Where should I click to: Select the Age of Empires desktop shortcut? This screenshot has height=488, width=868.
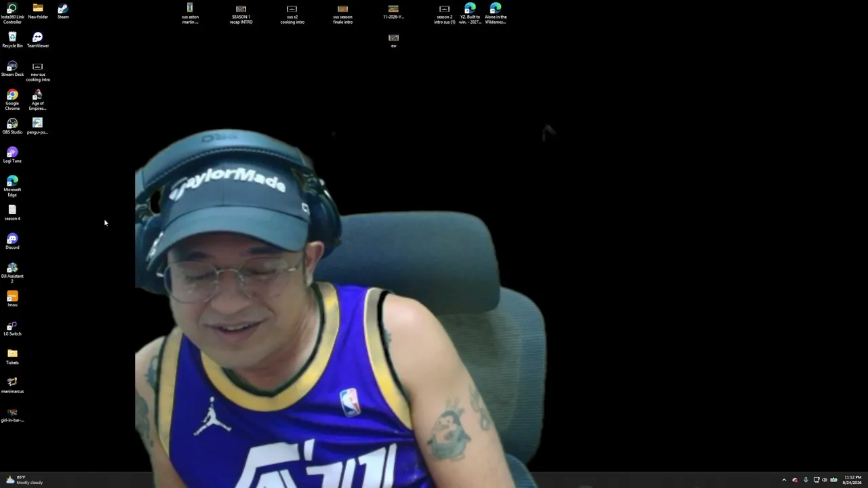(38, 100)
